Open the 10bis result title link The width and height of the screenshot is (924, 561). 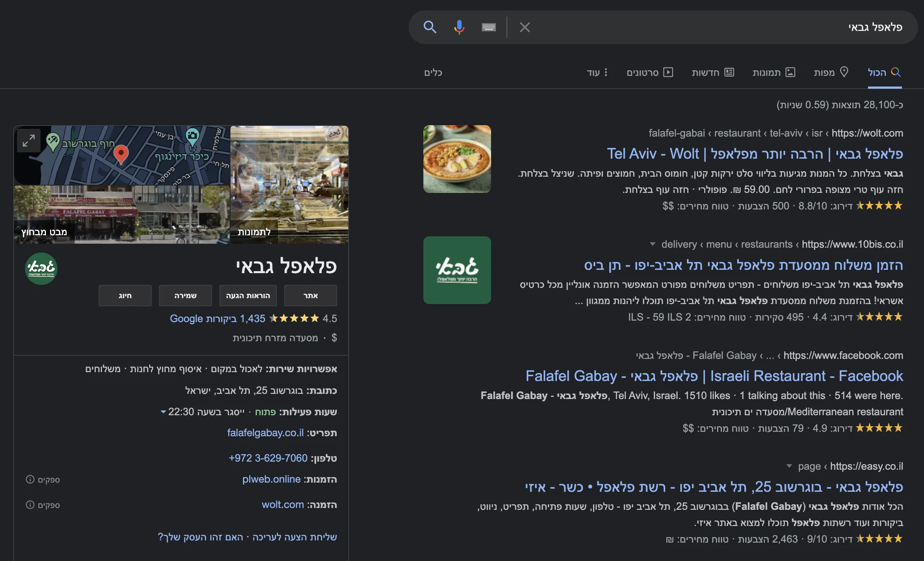tap(743, 265)
